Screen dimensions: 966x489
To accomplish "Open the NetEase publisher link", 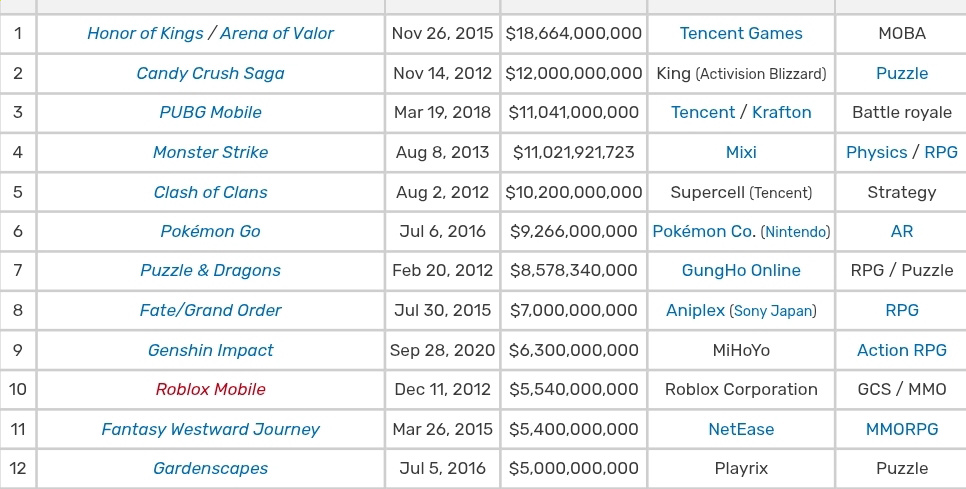I will (x=741, y=429).
